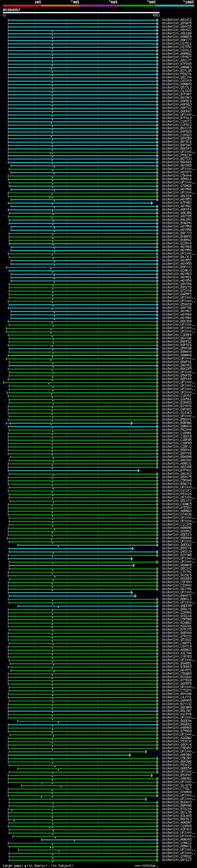This screenshot has width=197, height=868.
Task: Click the 492 query end position marker
Action: click(155, 15)
